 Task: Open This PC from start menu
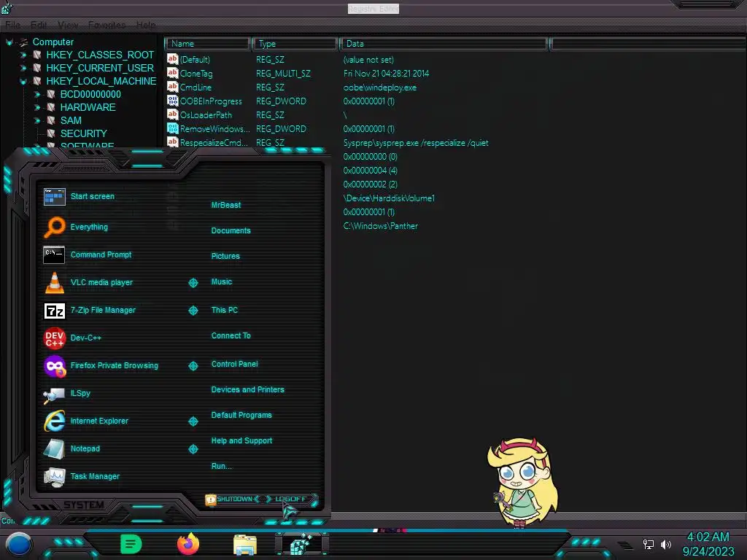click(x=225, y=310)
